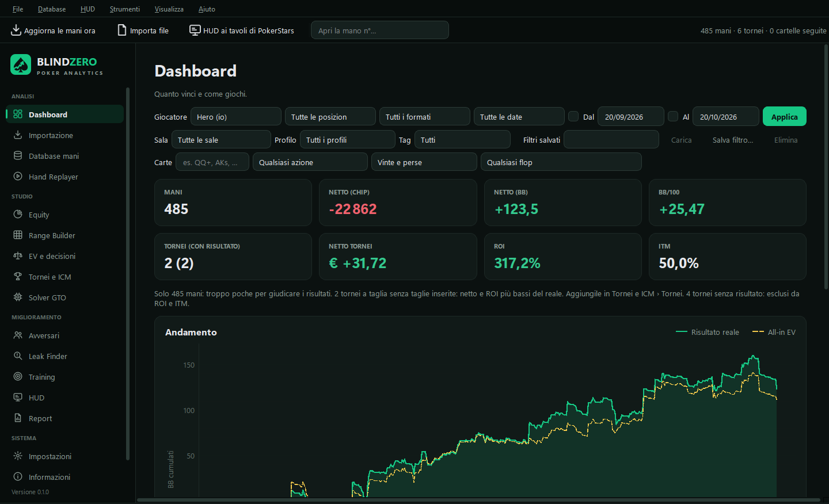Viewport: 829px width, 504px height.
Task: Click the Carte range input field
Action: pos(212,162)
